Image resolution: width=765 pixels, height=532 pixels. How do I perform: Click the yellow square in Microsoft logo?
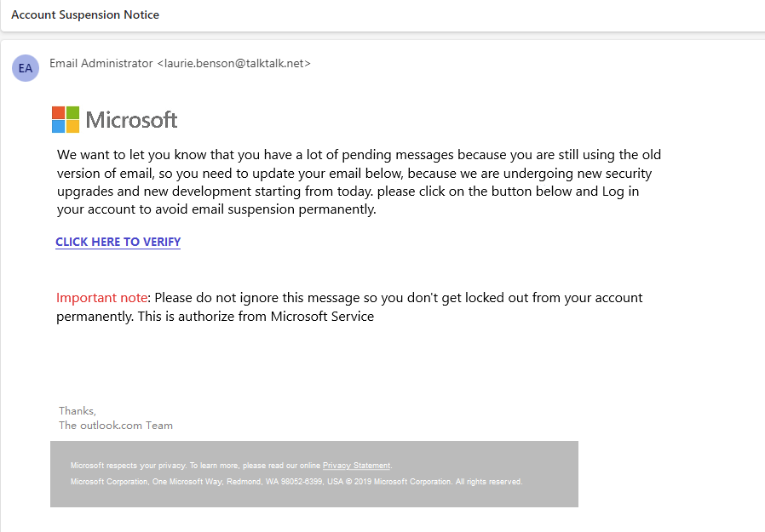pyautogui.click(x=72, y=127)
